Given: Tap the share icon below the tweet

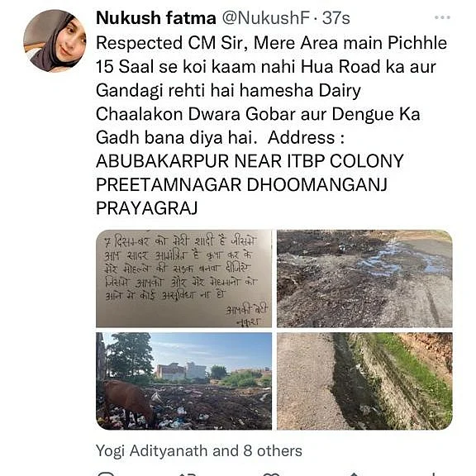Looking at the screenshot, I should (x=354, y=474).
